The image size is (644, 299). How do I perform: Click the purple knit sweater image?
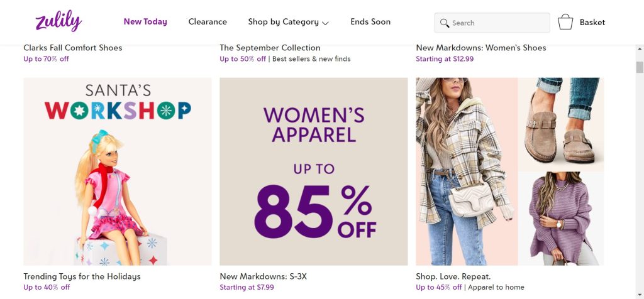point(560,219)
